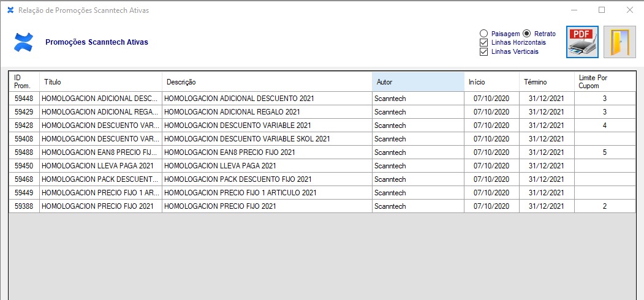Viewport: 644px width, 300px height.
Task: Exit using the yellow door icon
Action: tap(619, 42)
